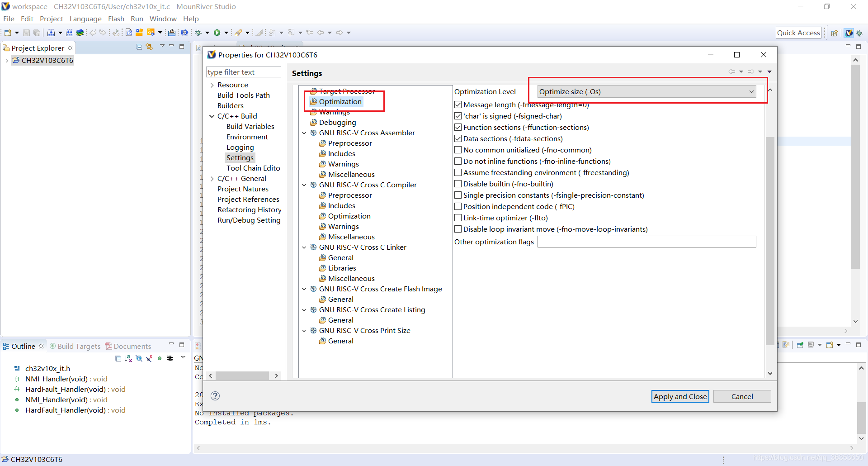Click the Other optimization flags field
Image resolution: width=868 pixels, height=466 pixels.
pyautogui.click(x=646, y=242)
